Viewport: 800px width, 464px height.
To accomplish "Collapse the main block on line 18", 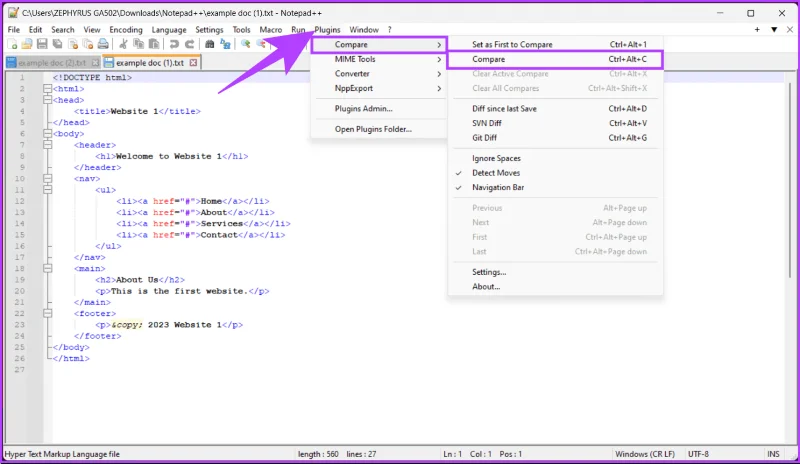I will pyautogui.click(x=47, y=268).
